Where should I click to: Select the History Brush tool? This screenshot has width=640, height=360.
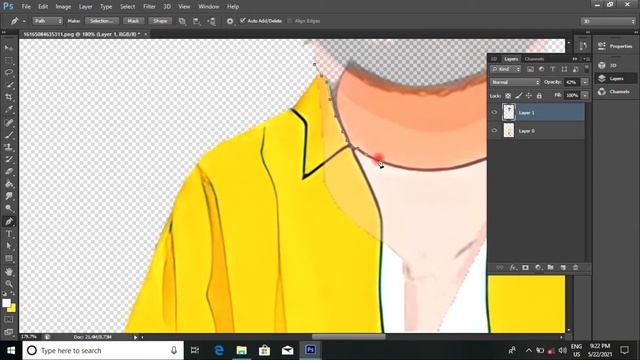[x=9, y=159]
